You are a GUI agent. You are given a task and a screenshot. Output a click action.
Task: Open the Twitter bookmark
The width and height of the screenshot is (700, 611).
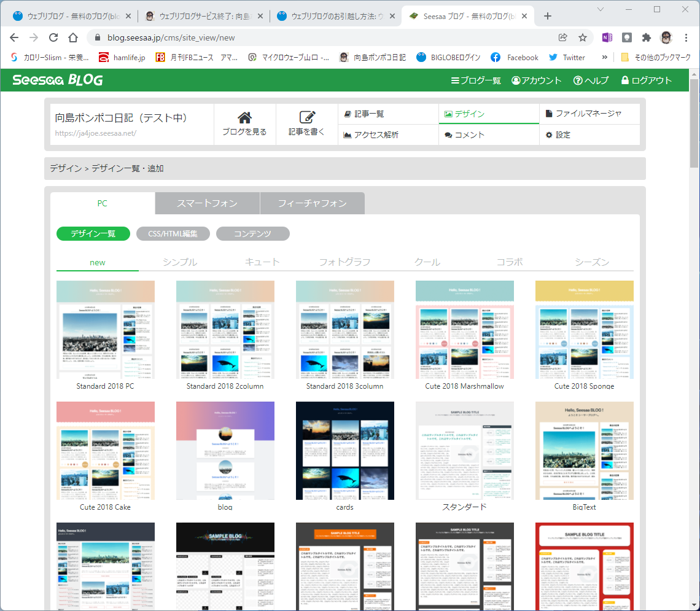(567, 57)
